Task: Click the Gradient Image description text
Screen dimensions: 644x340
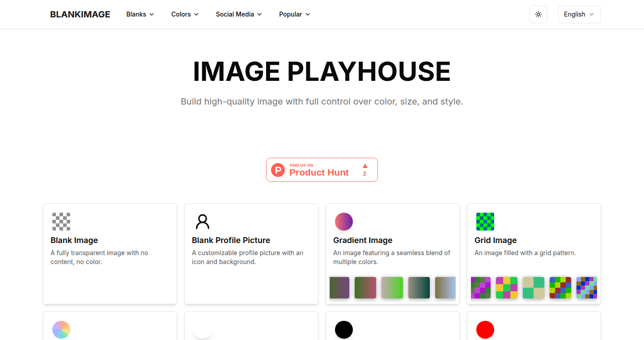Action: click(392, 257)
